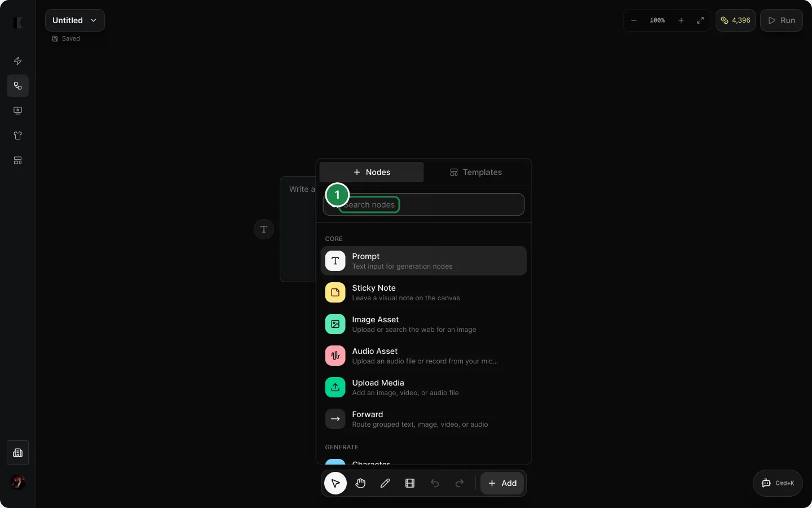Focus the Search nodes field
812x508 pixels.
(423, 204)
